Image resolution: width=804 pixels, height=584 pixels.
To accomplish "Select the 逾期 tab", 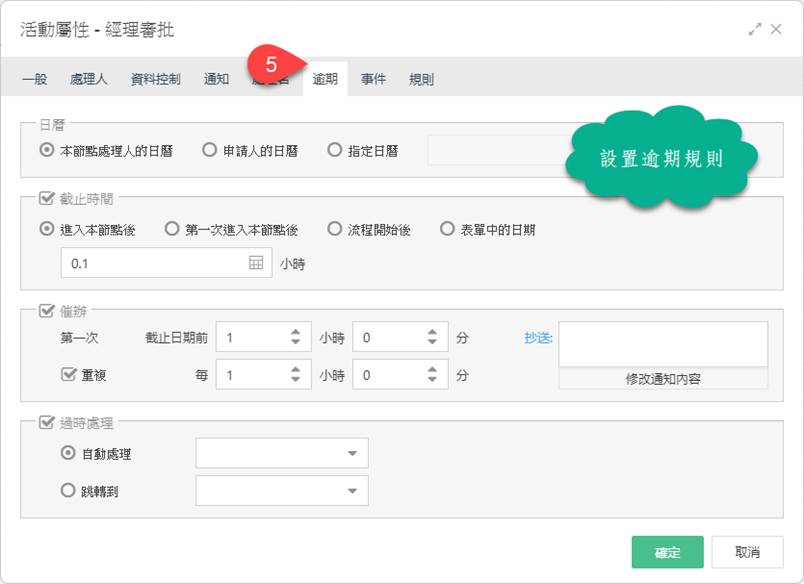I will click(x=325, y=79).
